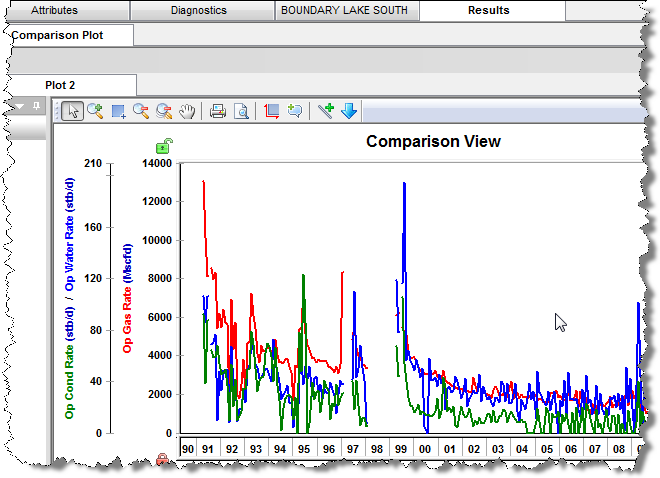
Task: Open the print preview icon
Action: [x=241, y=111]
